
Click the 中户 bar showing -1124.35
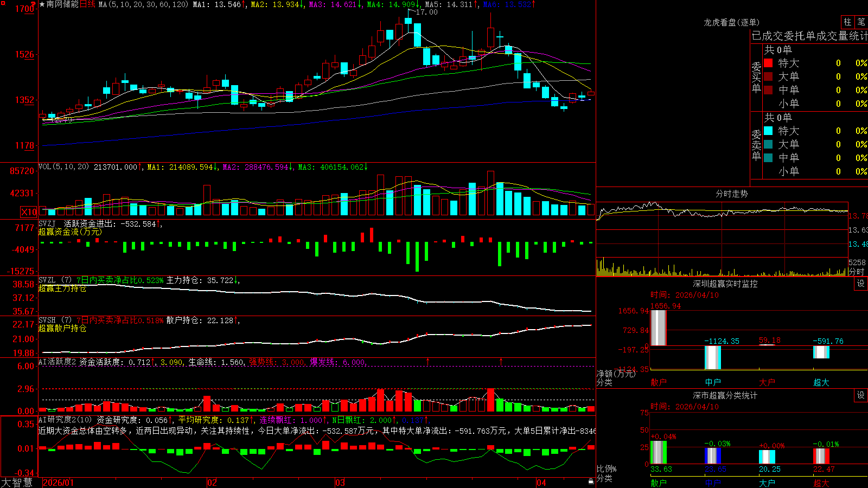coord(713,357)
